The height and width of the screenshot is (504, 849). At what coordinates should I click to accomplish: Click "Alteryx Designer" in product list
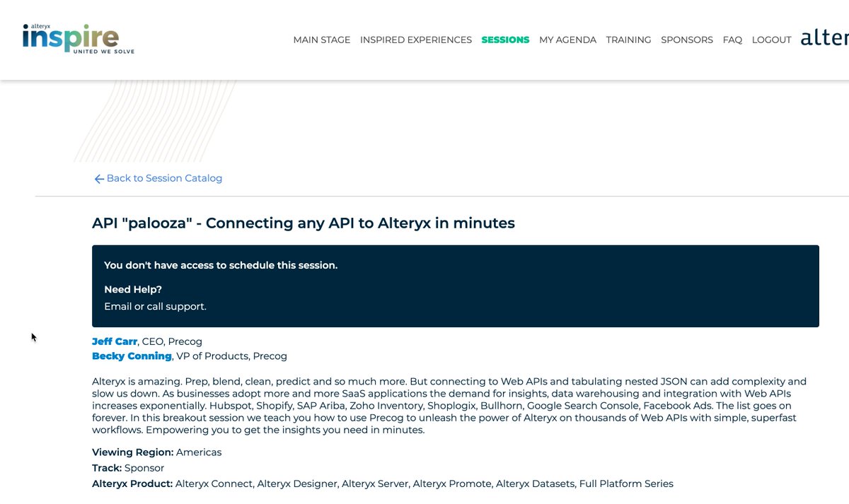(296, 484)
